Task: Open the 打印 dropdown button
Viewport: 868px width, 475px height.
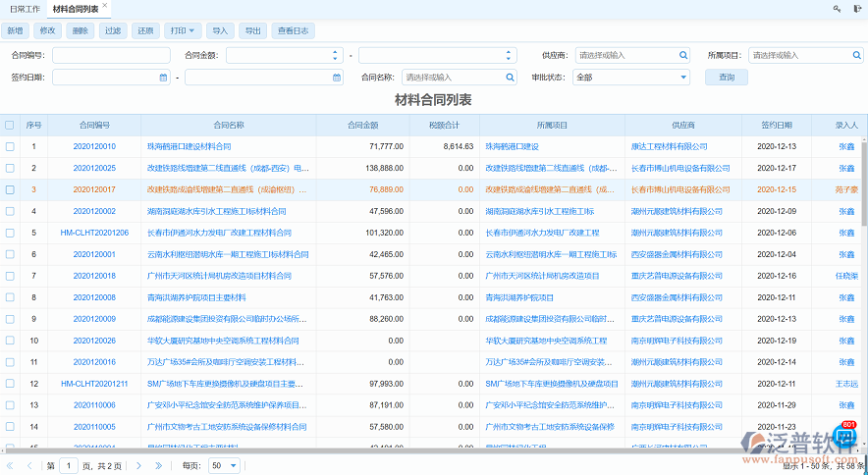Action: coord(183,30)
